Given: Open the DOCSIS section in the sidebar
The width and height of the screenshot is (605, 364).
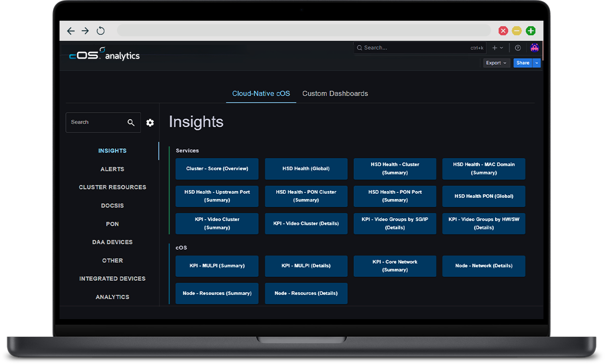Looking at the screenshot, I should [x=112, y=205].
